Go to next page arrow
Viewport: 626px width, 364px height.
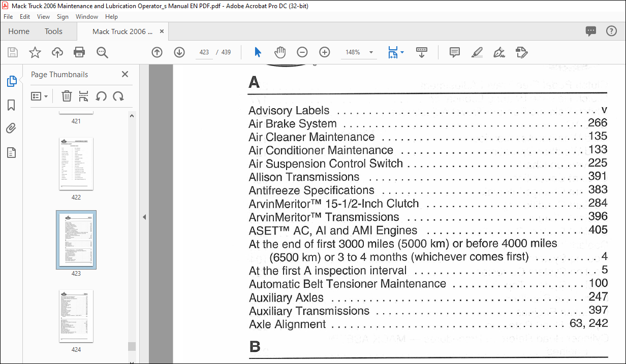coord(179,52)
